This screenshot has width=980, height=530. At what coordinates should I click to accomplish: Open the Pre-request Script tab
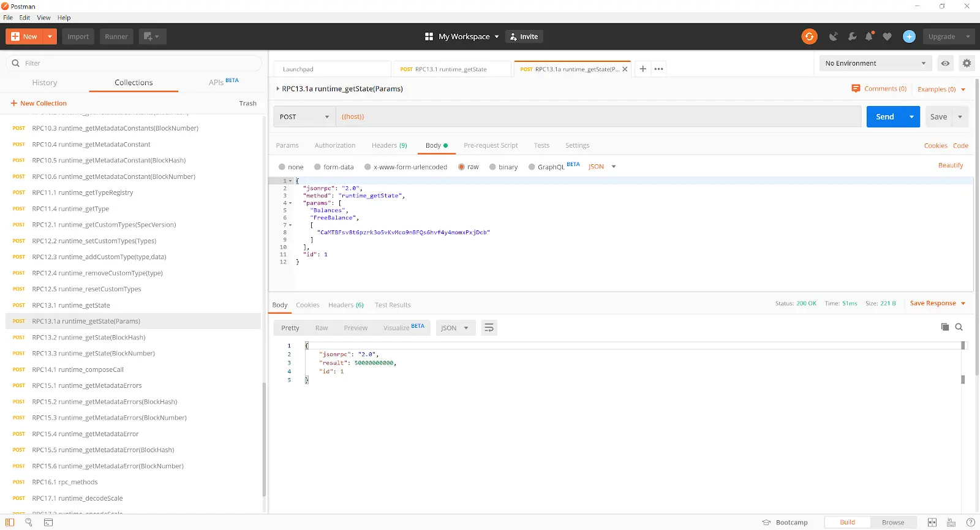(x=491, y=146)
